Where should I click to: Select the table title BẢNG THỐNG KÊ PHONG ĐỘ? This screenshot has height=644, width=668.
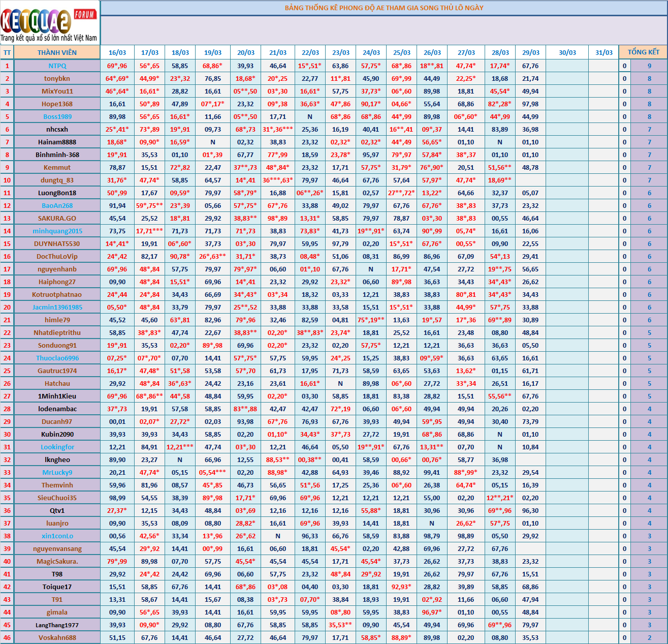384,8
